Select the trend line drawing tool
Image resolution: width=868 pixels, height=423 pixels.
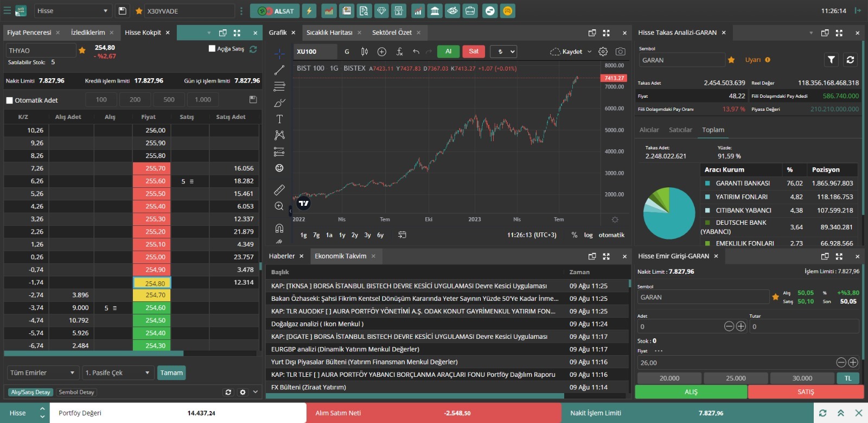[279, 70]
